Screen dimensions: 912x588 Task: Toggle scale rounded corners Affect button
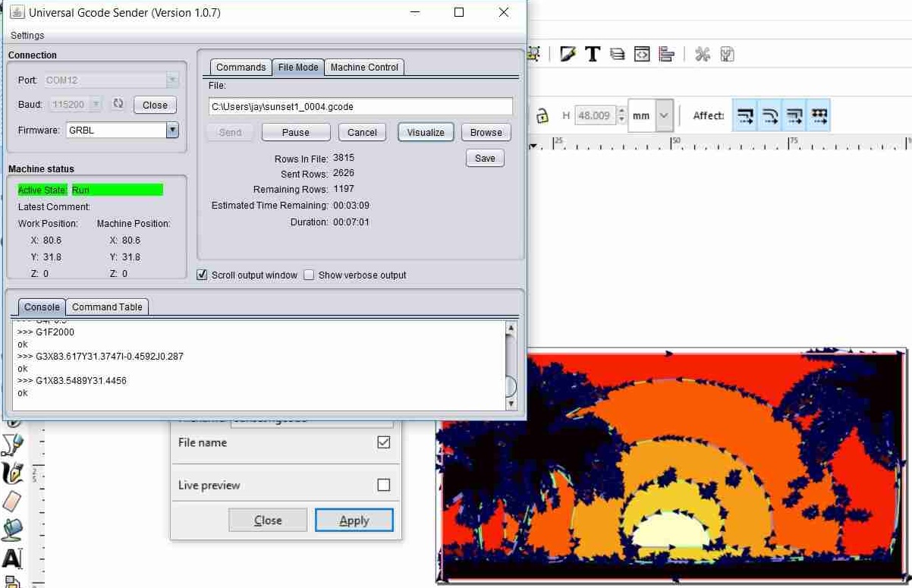(x=769, y=115)
